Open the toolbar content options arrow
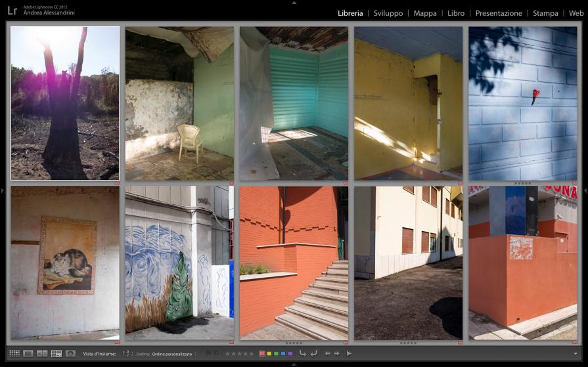Screen dimensions: 588x367 576,353
